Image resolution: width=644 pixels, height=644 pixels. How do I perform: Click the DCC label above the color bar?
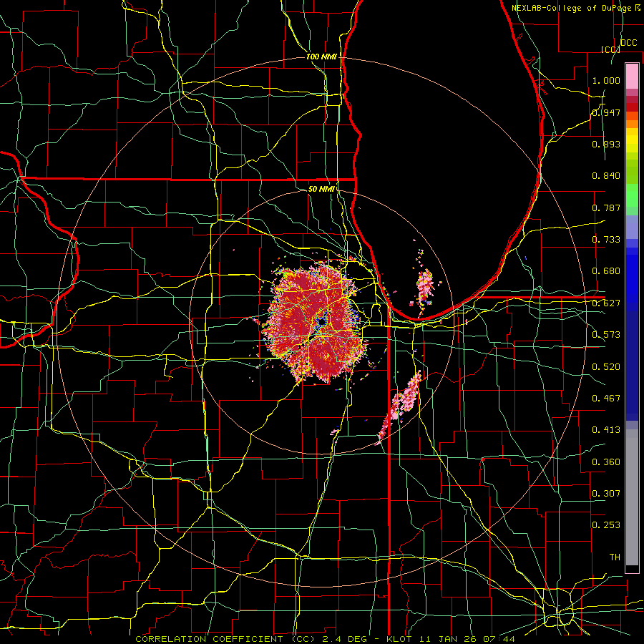[628, 43]
